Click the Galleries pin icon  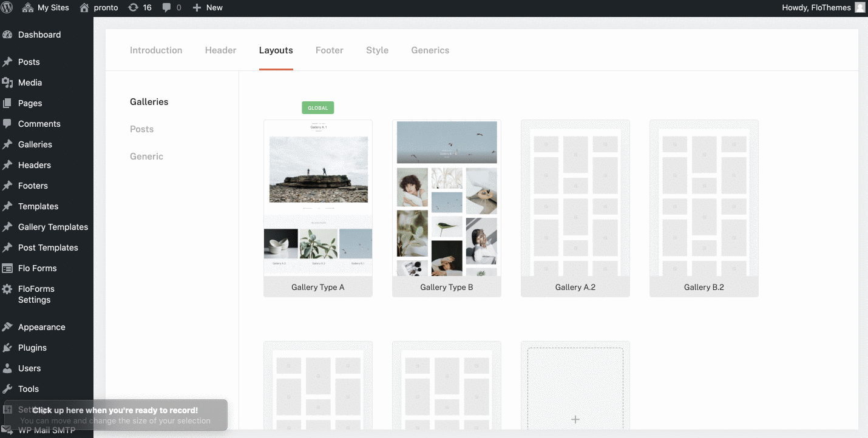7,144
